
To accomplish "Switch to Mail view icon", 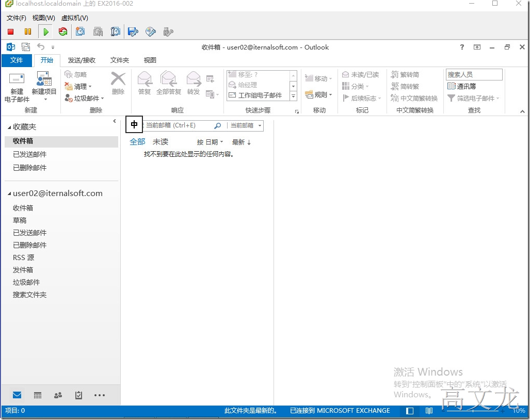I will click(x=17, y=395).
